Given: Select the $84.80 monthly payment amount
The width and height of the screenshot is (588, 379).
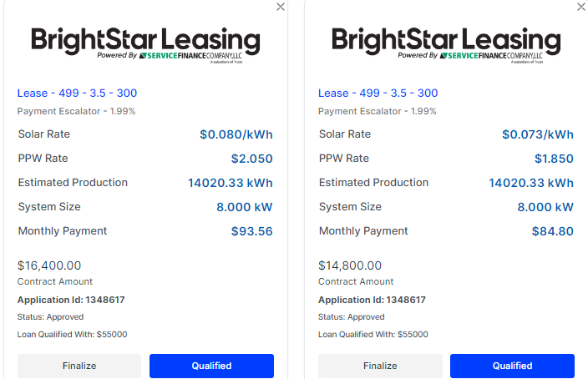Looking at the screenshot, I should 553,231.
